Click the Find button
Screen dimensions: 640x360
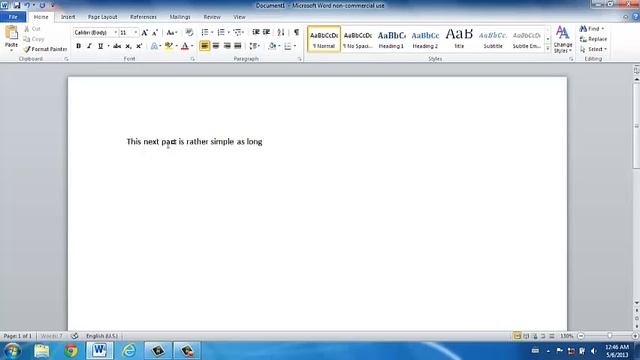click(592, 29)
